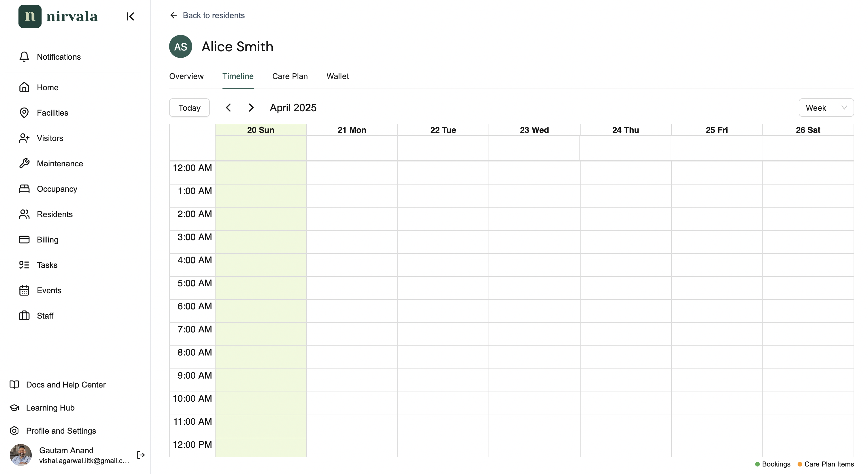
Task: Click the logout icon beside Gautam Anand
Action: coord(141,455)
